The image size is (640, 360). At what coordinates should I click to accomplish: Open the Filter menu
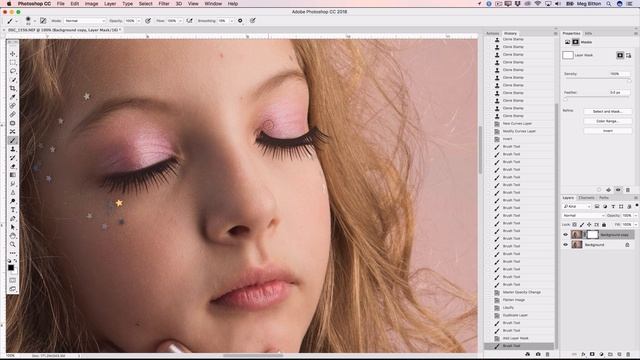(164, 4)
